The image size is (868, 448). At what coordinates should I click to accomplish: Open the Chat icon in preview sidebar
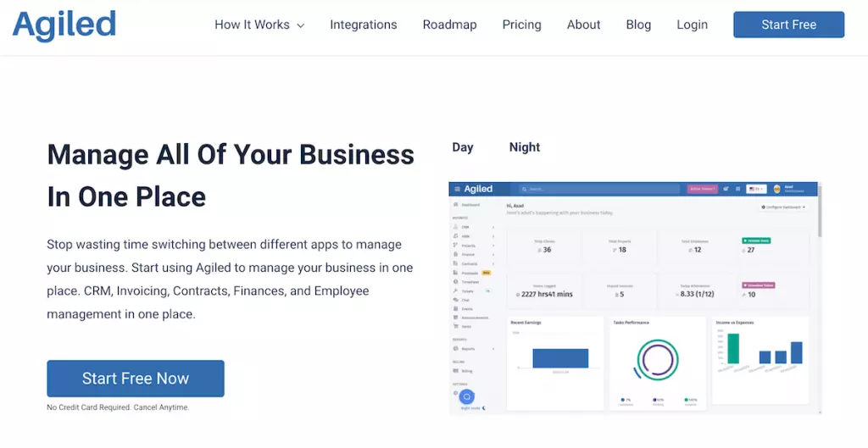click(455, 300)
